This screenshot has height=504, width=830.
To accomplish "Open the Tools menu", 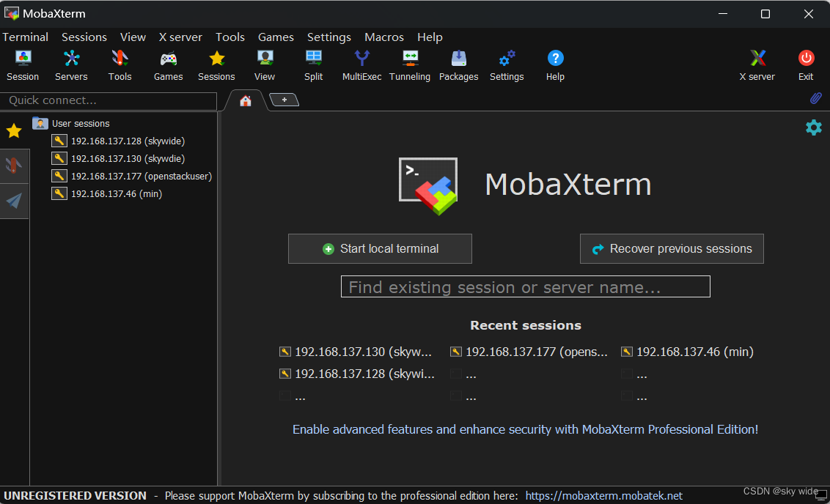I will click(x=230, y=37).
